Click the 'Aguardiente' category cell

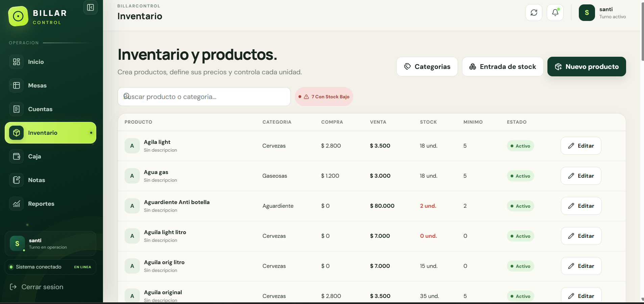[278, 206]
